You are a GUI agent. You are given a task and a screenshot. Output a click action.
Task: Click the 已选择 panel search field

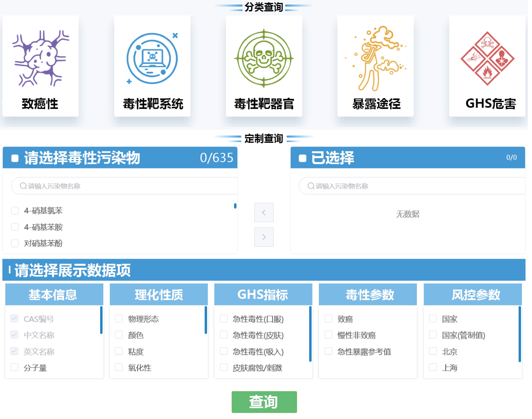coord(412,186)
